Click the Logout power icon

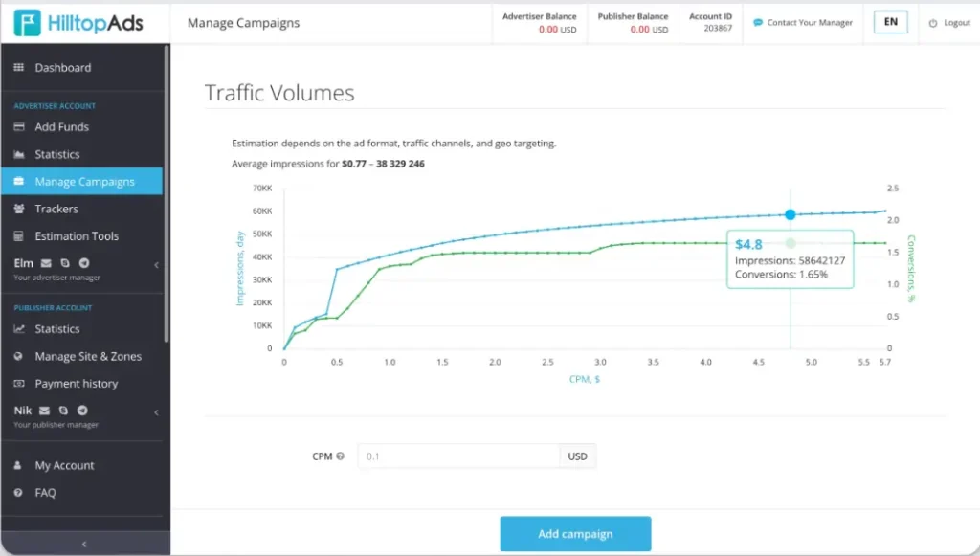coord(932,23)
